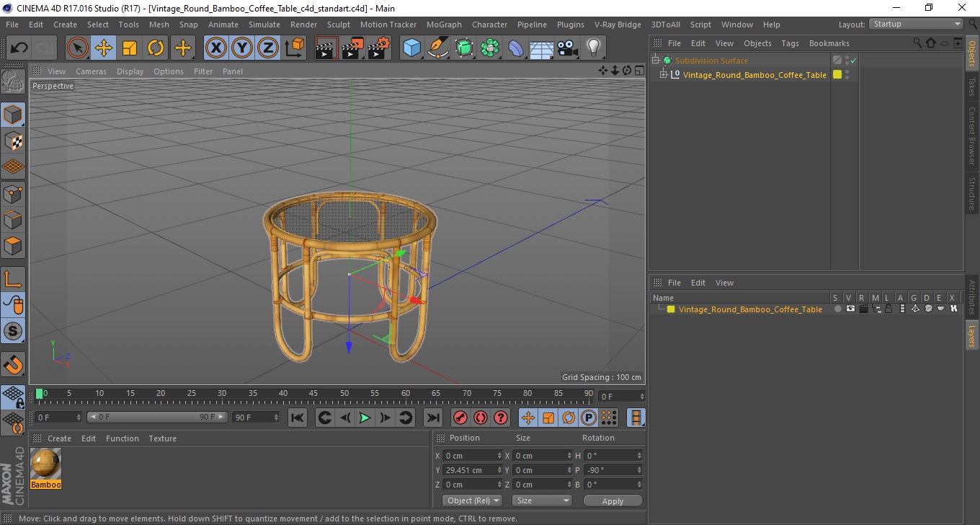Toggle layer Solo dot

tap(837, 309)
